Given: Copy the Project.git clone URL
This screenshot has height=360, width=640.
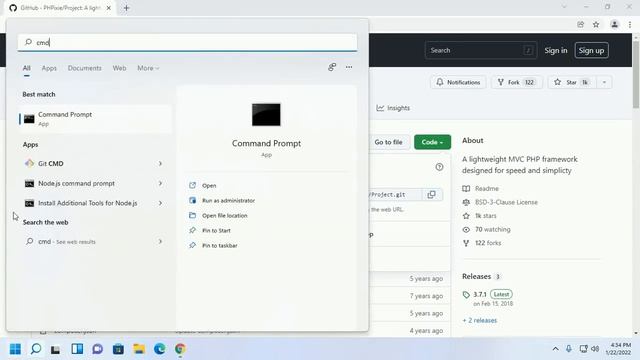Looking at the screenshot, I should 431,194.
